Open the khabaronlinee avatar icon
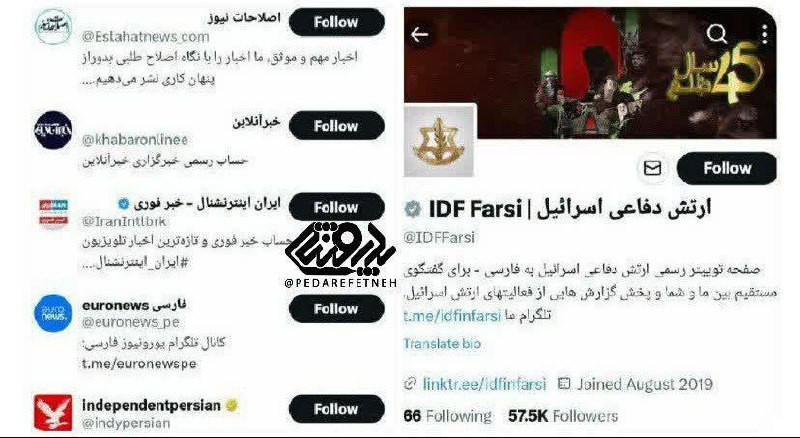Screen dimensions: 800x438 [x=53, y=130]
